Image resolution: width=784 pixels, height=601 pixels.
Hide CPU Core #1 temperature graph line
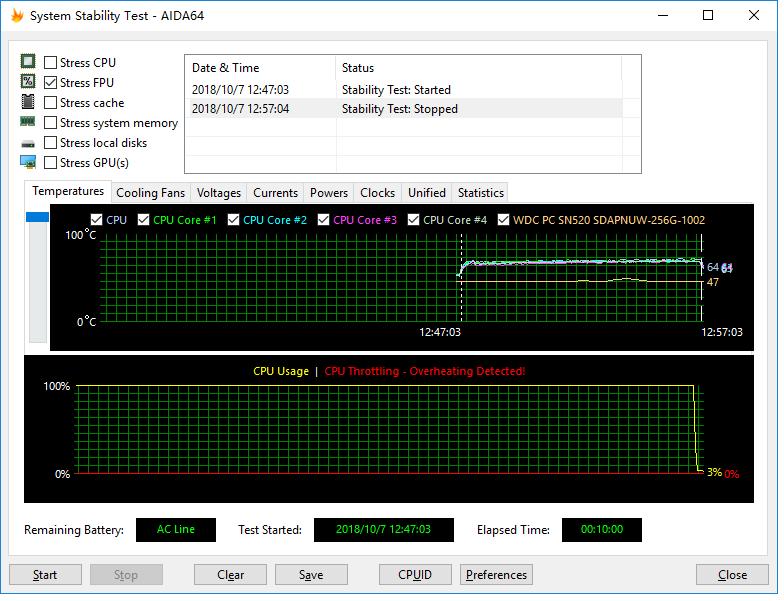coord(144,220)
